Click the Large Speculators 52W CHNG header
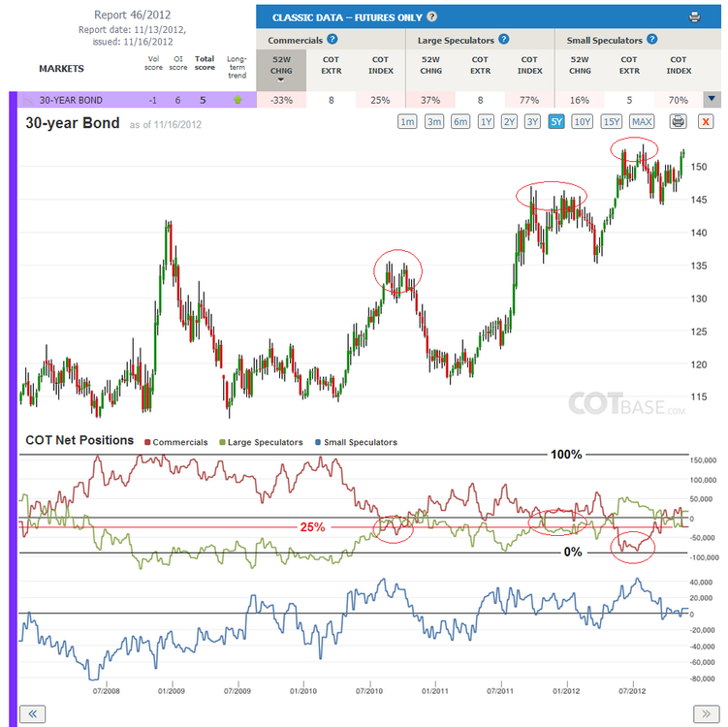 click(x=430, y=65)
